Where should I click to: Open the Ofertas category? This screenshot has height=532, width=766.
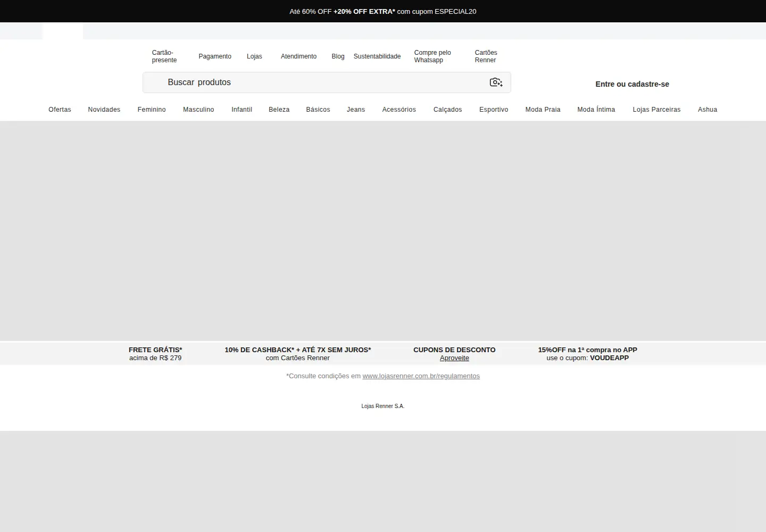60,110
